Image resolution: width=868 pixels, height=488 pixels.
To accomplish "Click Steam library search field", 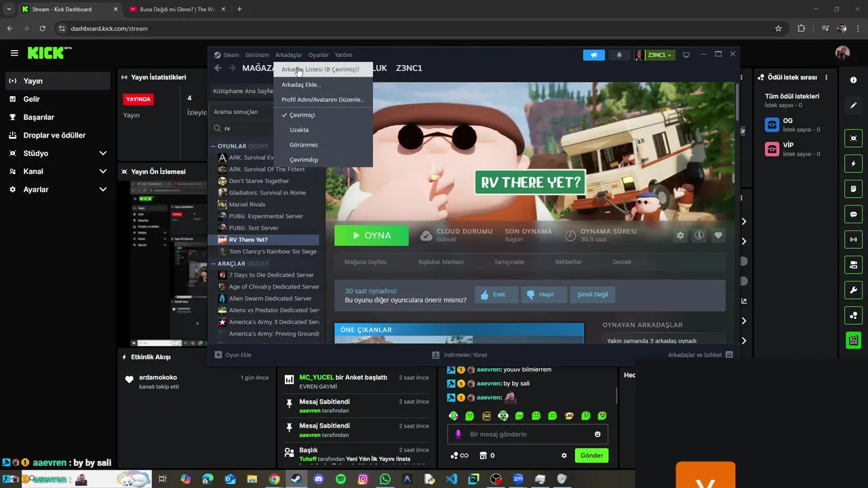I will point(248,128).
